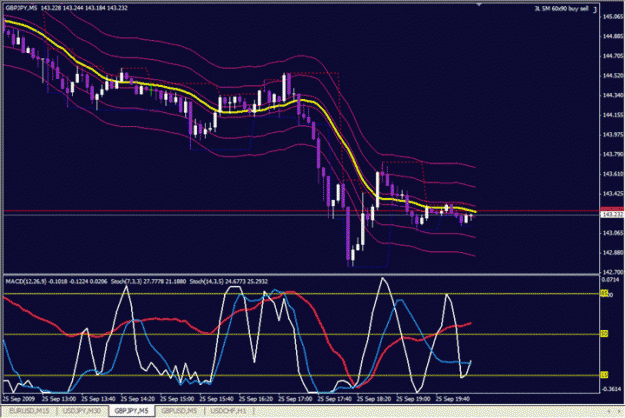
Task: Click the '25 Sep 14:20' time axis label
Action: [x=138, y=398]
